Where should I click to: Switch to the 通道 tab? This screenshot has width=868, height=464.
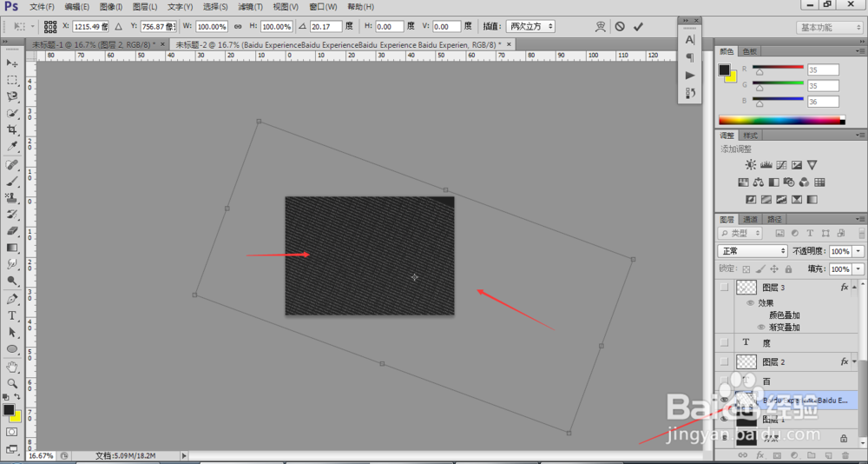pos(750,219)
